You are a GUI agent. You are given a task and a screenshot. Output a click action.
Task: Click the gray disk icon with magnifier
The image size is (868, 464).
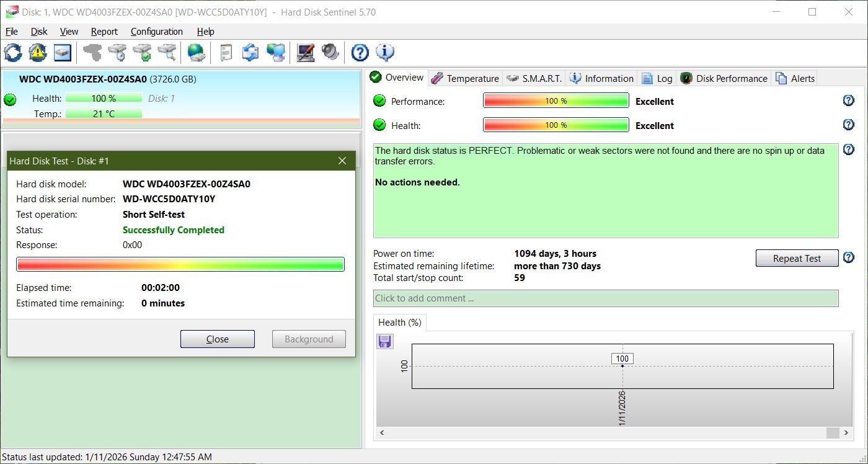click(167, 53)
